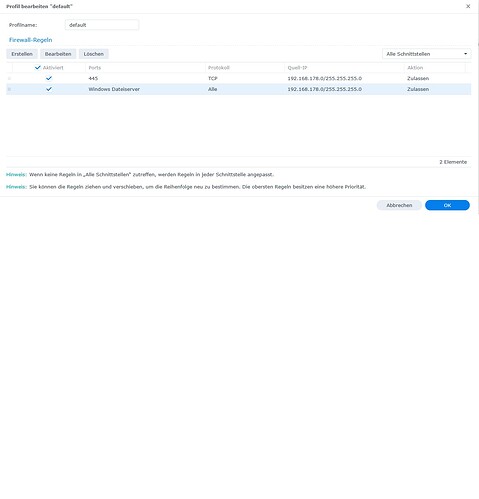479x499 pixels.
Task: Open the Alle Schnittstellen dropdown
Action: pos(426,54)
